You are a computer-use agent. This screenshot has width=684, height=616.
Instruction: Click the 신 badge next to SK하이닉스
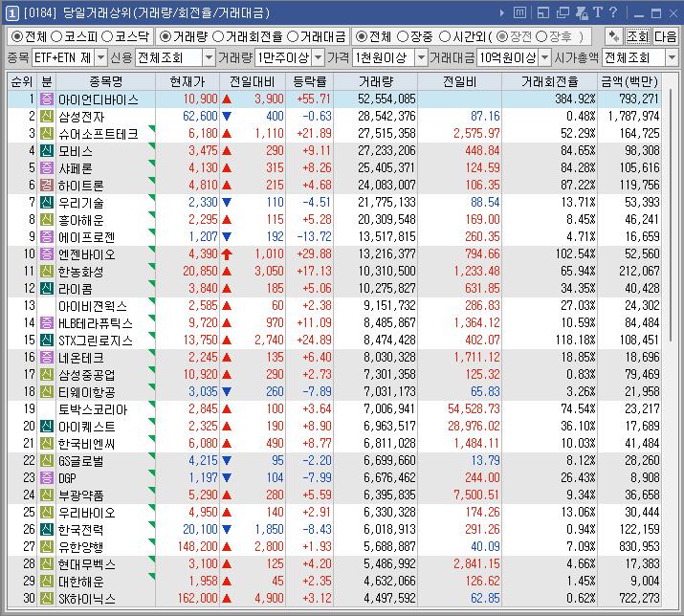coord(47,598)
